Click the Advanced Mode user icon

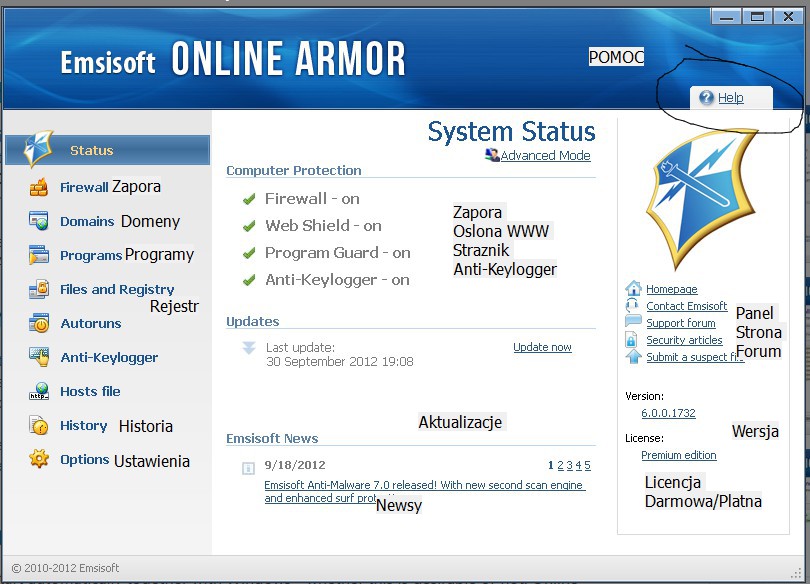tap(492, 154)
